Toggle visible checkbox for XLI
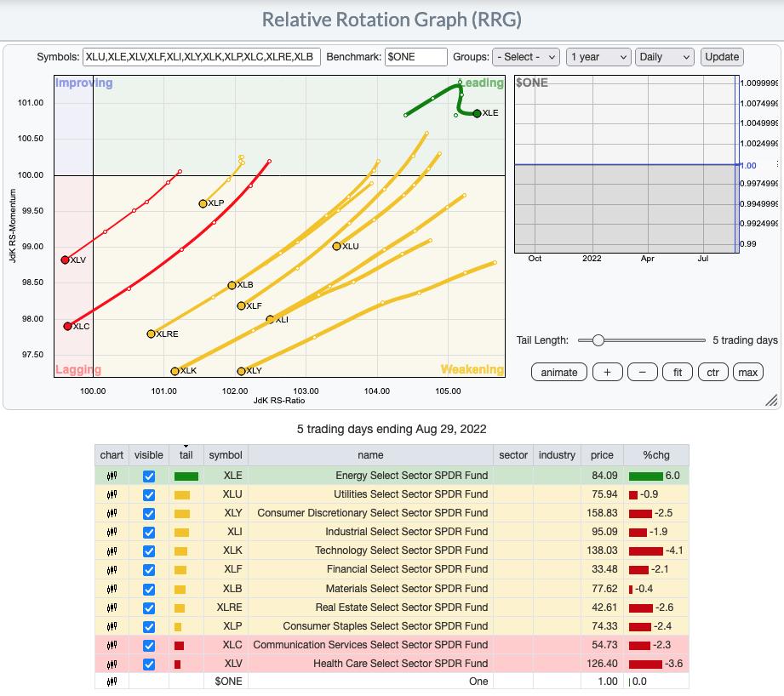The width and height of the screenshot is (784, 696). coord(148,533)
